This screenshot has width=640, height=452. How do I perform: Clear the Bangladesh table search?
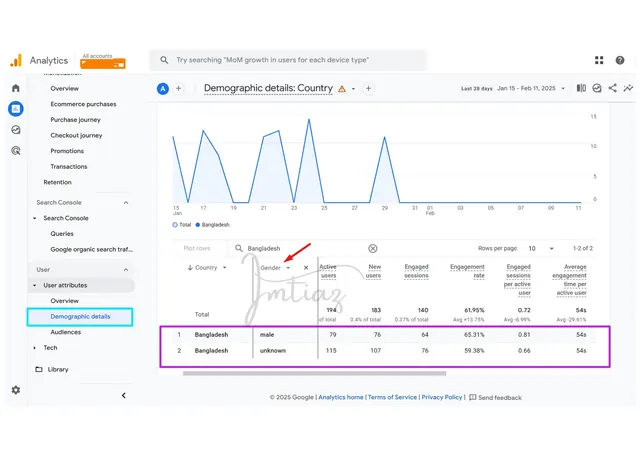373,248
